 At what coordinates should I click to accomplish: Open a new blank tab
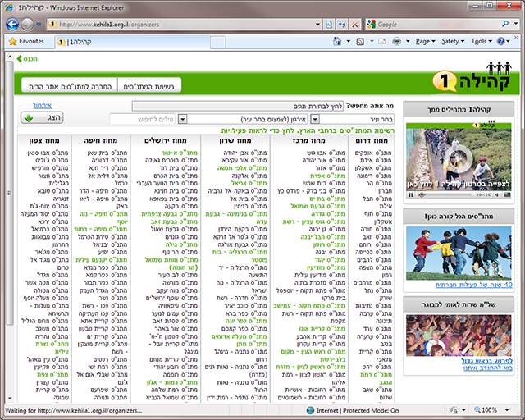pyautogui.click(x=217, y=43)
